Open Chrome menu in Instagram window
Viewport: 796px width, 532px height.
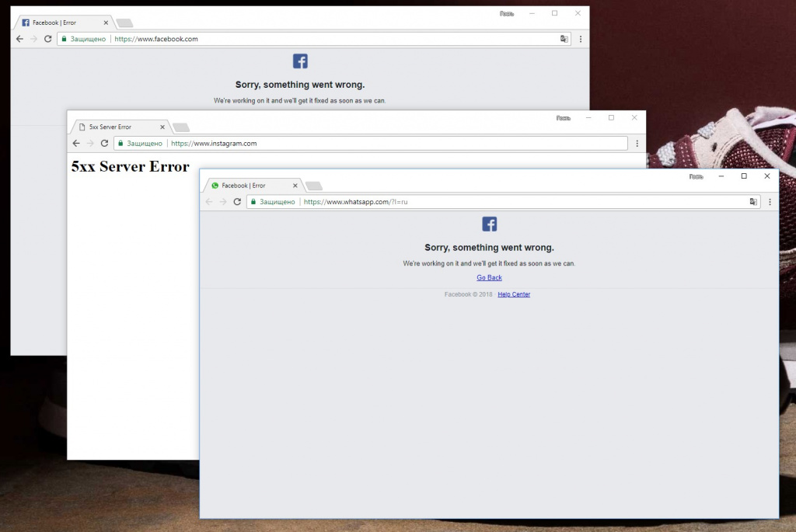click(637, 144)
